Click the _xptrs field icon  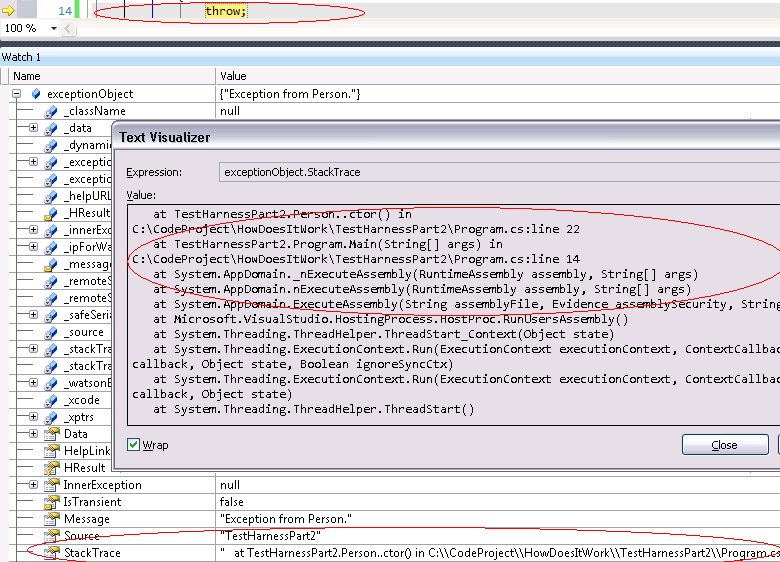(51, 417)
